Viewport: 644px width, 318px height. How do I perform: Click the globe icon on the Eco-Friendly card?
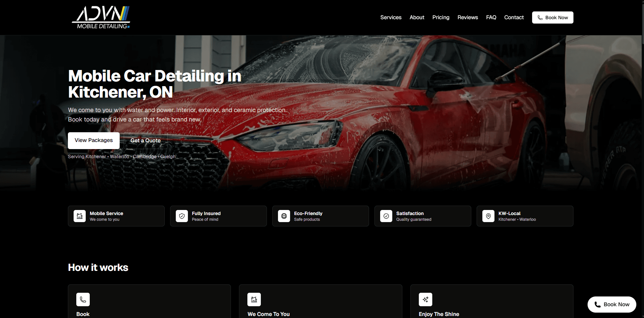284,216
